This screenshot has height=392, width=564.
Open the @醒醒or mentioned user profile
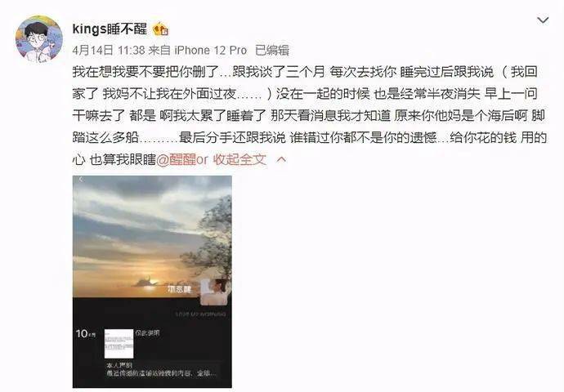coord(182,159)
